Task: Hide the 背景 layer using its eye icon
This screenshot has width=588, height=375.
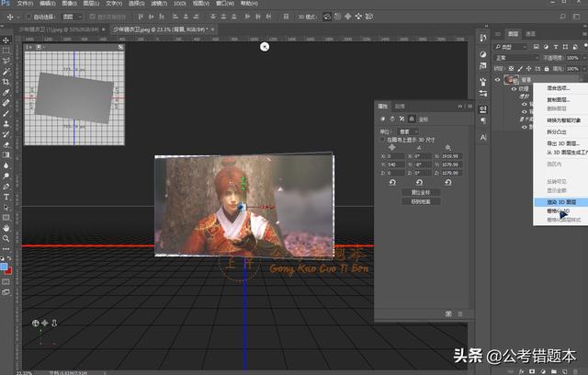Action: point(498,79)
